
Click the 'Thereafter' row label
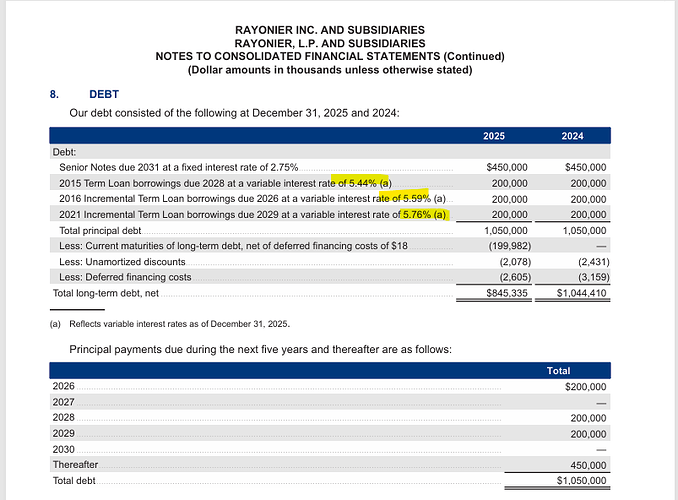point(75,465)
